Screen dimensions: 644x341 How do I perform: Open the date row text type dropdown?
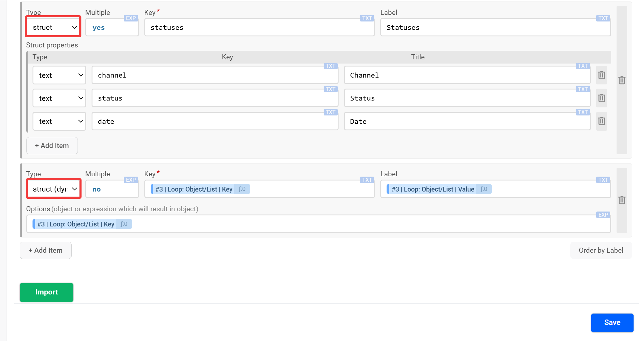tap(59, 121)
